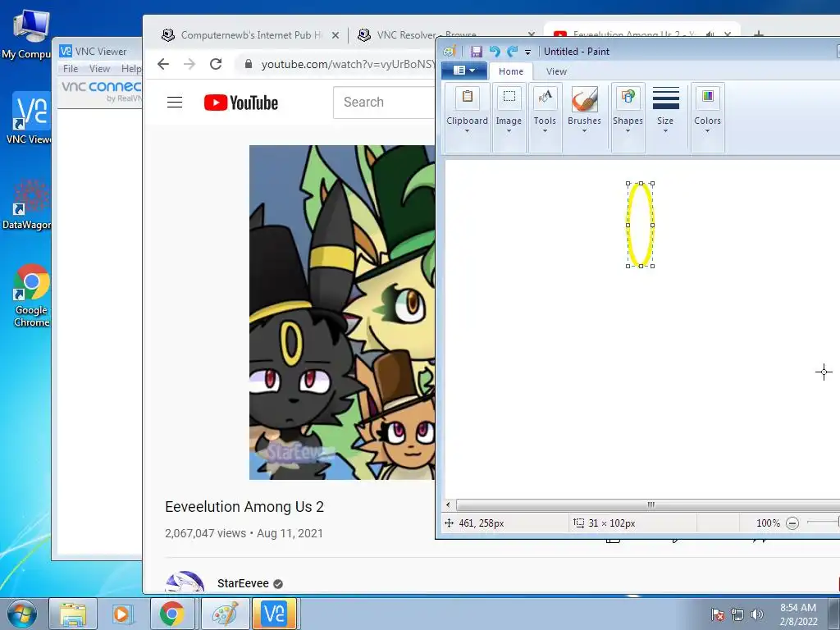The height and width of the screenshot is (630, 840).
Task: Expand the Tools dropdown arrow
Action: (545, 131)
